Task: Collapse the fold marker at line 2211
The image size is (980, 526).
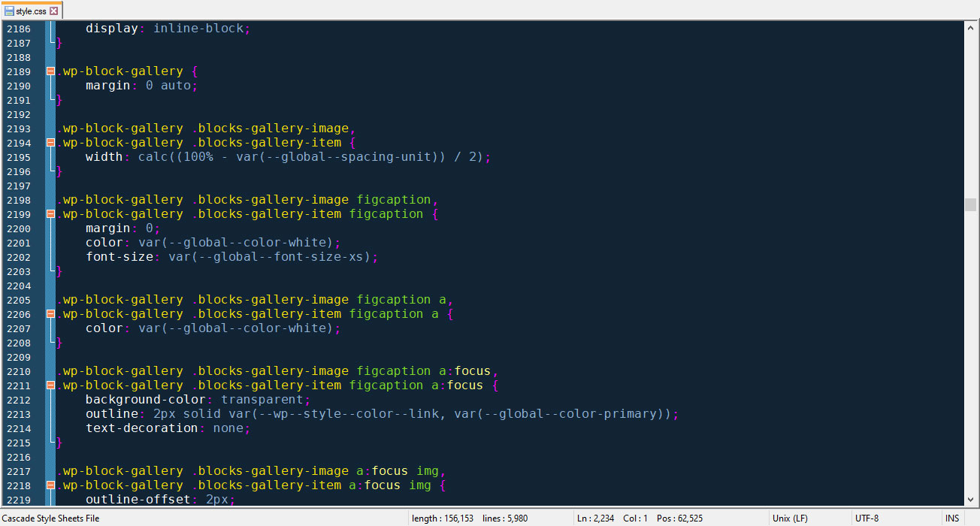Action: tap(50, 385)
